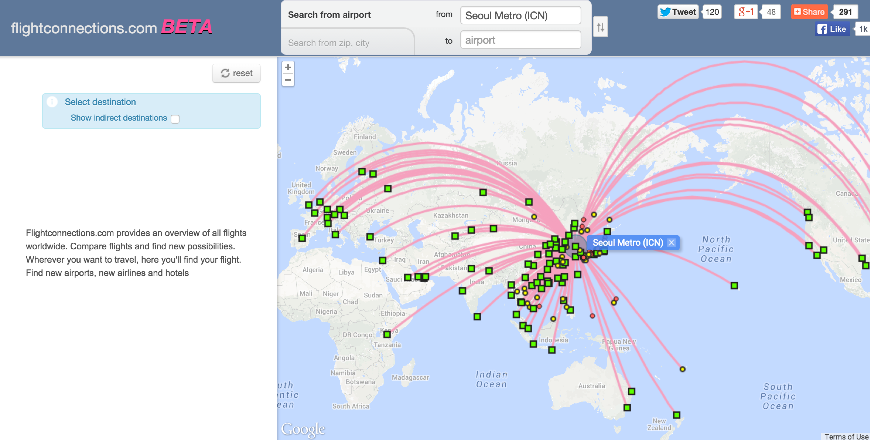This screenshot has height=440, width=870.
Task: Click the orange Share button
Action: coord(809,12)
